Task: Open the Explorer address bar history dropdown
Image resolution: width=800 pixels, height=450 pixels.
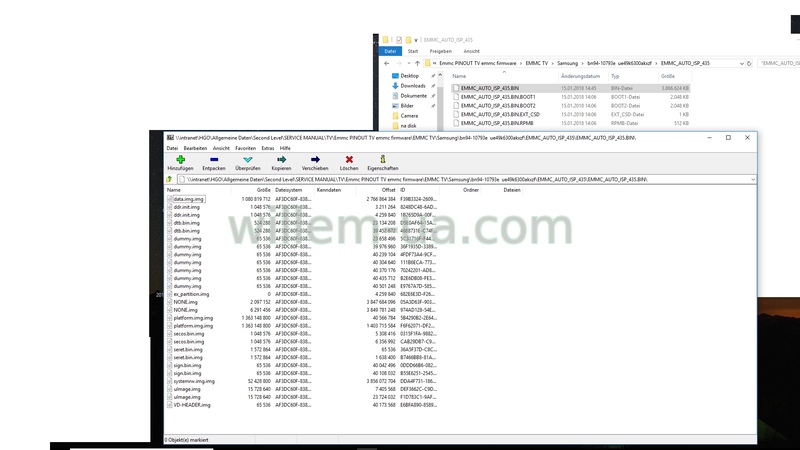Action: (741, 63)
